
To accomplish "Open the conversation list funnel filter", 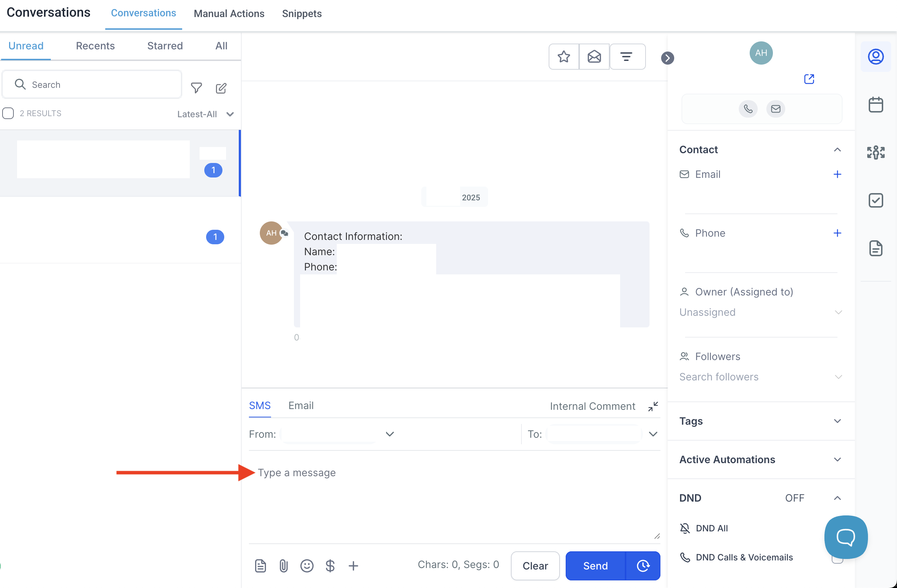I will tap(196, 88).
